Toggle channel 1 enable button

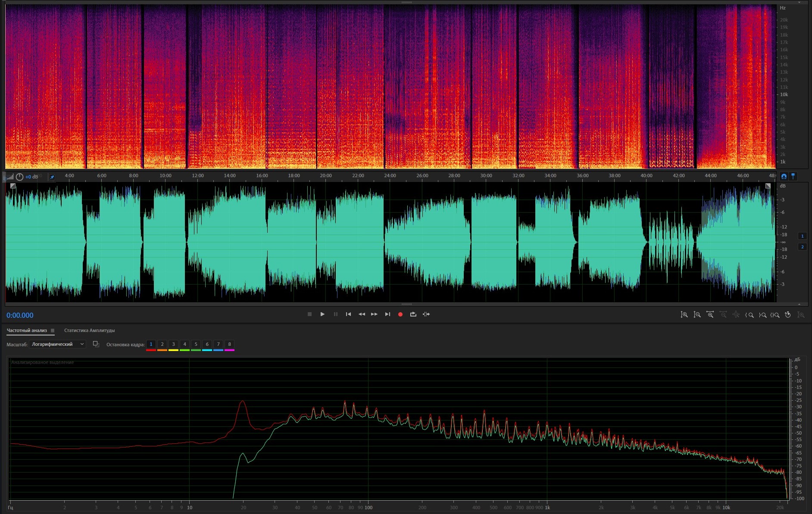tap(802, 236)
